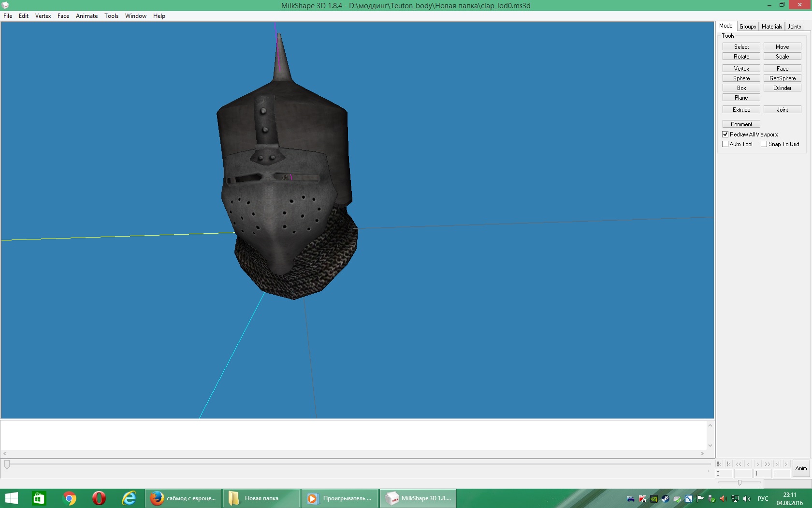812x508 pixels.
Task: Open the Windows Start button
Action: [x=11, y=498]
